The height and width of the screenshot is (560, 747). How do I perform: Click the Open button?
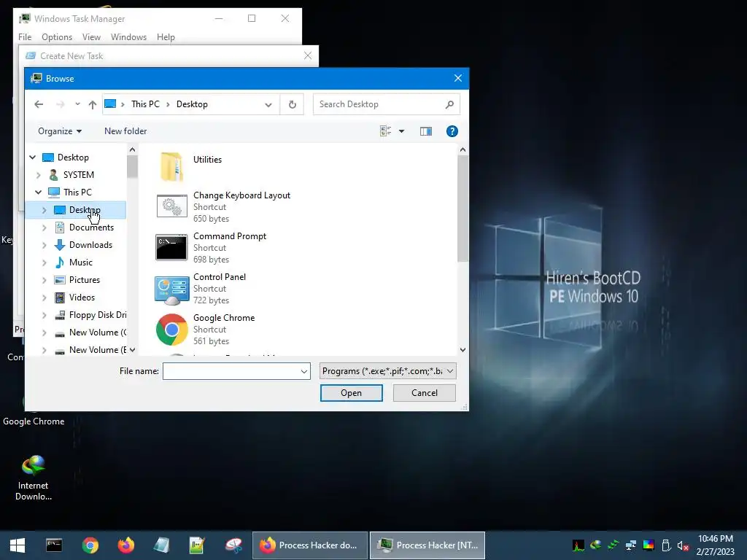click(x=351, y=393)
